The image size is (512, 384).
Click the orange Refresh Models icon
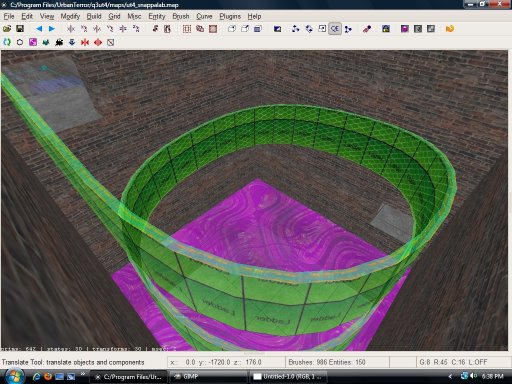pos(449,29)
